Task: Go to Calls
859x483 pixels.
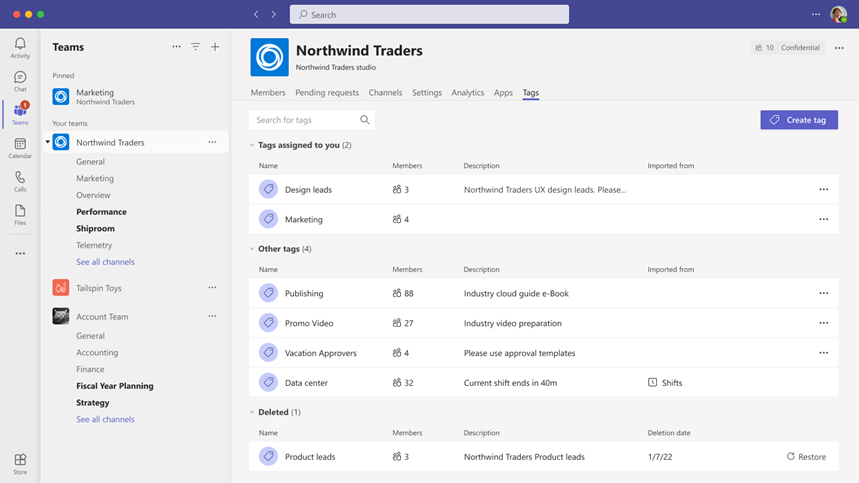Action: [x=20, y=181]
